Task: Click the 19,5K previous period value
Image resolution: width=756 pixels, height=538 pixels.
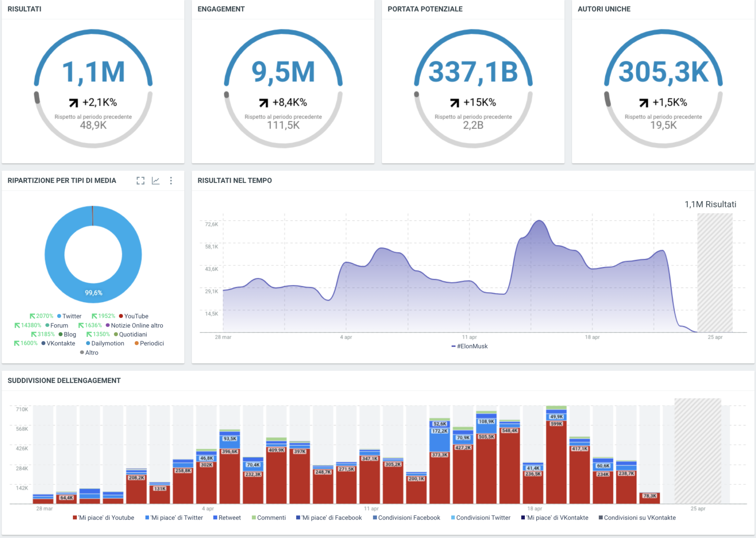Action: coord(663,125)
